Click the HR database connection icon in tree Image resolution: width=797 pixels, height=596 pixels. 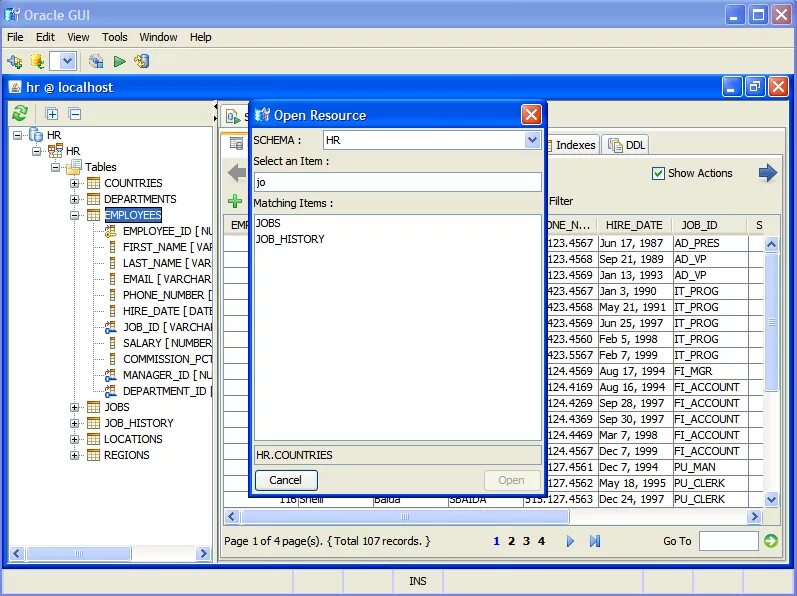pos(36,135)
